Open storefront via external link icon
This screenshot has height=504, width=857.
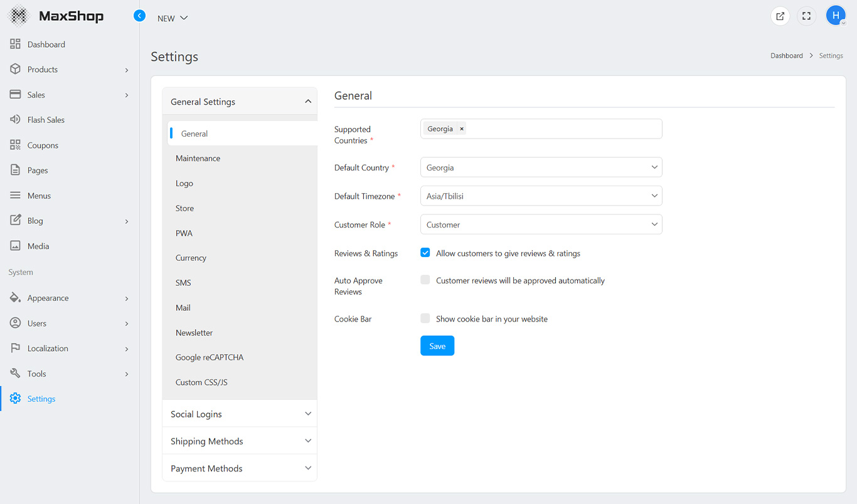780,16
